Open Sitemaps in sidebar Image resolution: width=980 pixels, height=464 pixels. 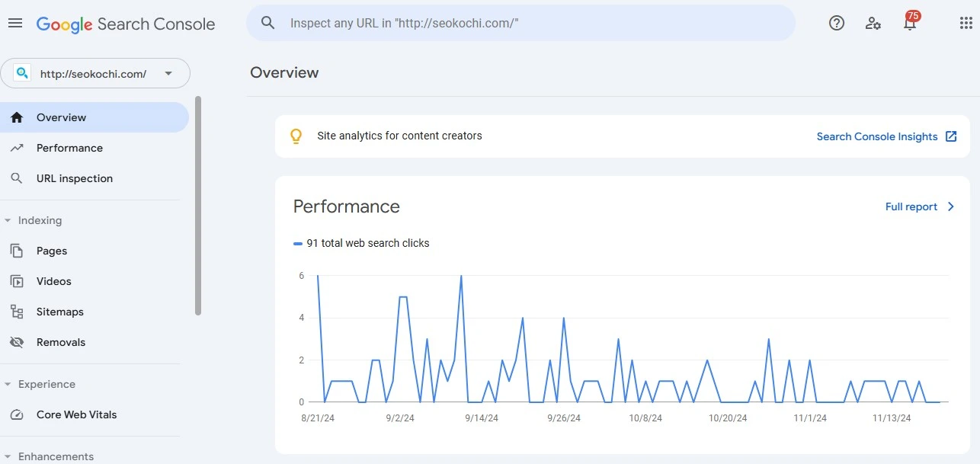94,312
